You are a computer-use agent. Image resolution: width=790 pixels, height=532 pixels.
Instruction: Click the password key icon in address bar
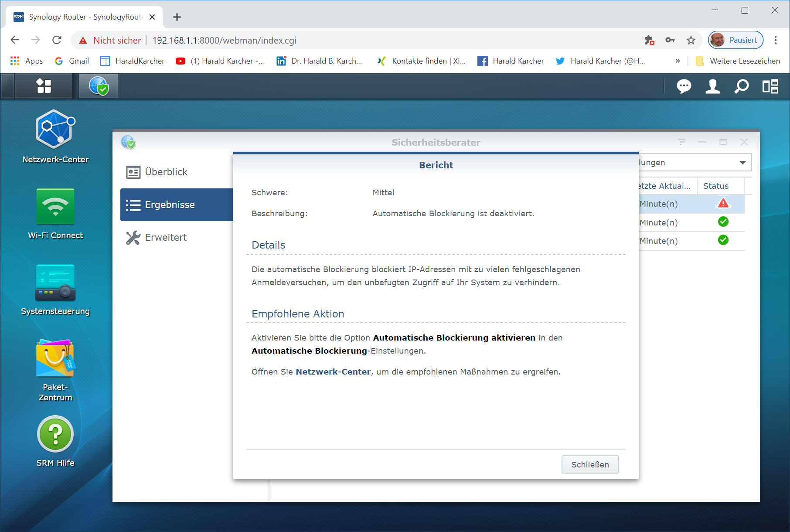(670, 40)
